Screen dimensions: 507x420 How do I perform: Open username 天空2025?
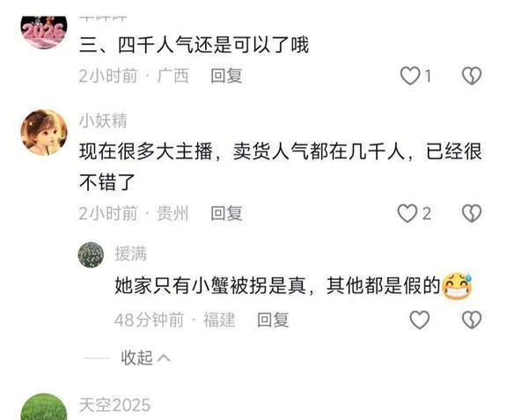click(x=114, y=405)
